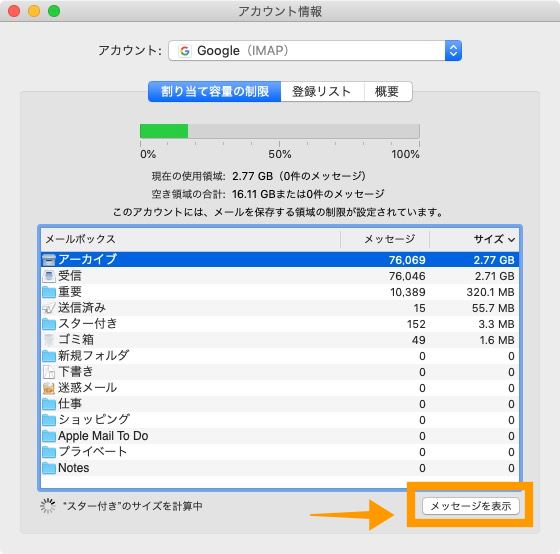Select the ショッピング mailbox name
The width and height of the screenshot is (560, 554).
click(94, 420)
